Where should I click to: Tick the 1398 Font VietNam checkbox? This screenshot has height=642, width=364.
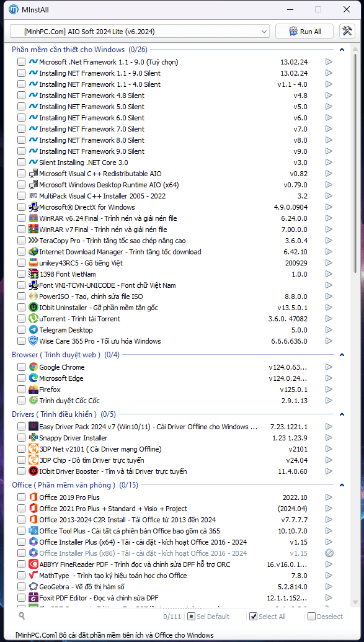[21, 274]
